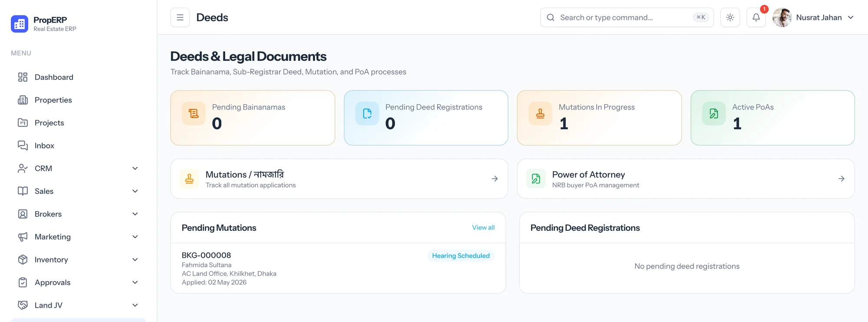Expand the Marketing submenu chevron
This screenshot has height=322, width=868.
[135, 237]
